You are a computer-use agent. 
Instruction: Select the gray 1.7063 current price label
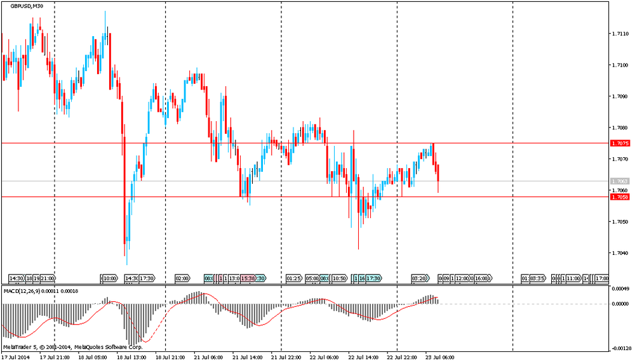620,181
